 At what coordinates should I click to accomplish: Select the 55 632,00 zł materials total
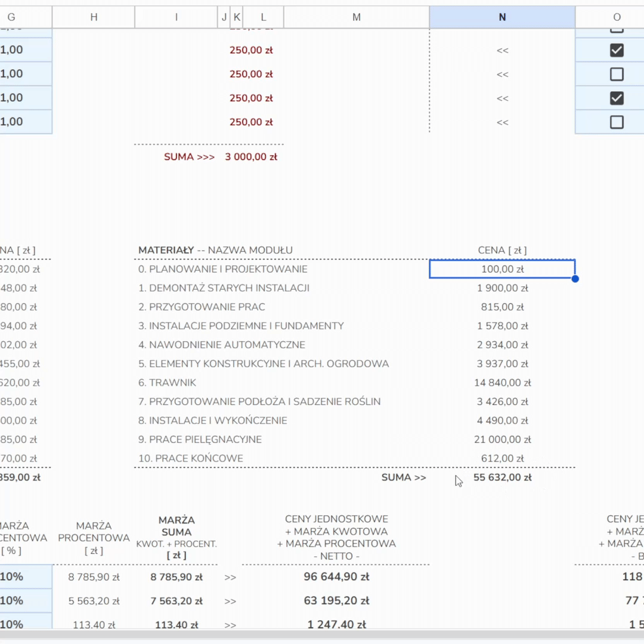tap(502, 478)
